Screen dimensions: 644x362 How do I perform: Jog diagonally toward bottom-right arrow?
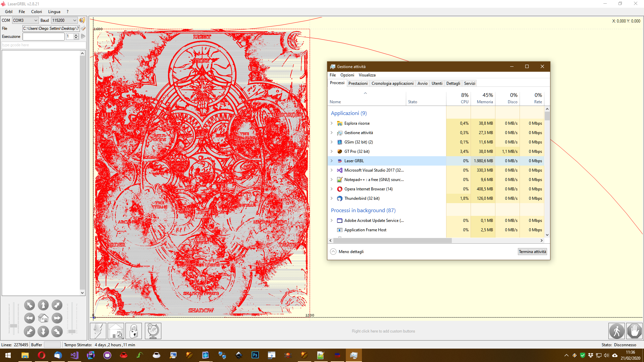57,331
